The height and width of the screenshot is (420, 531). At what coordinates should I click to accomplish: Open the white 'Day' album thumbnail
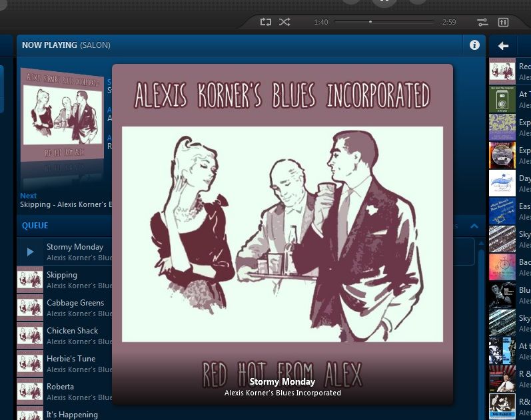[x=502, y=183]
